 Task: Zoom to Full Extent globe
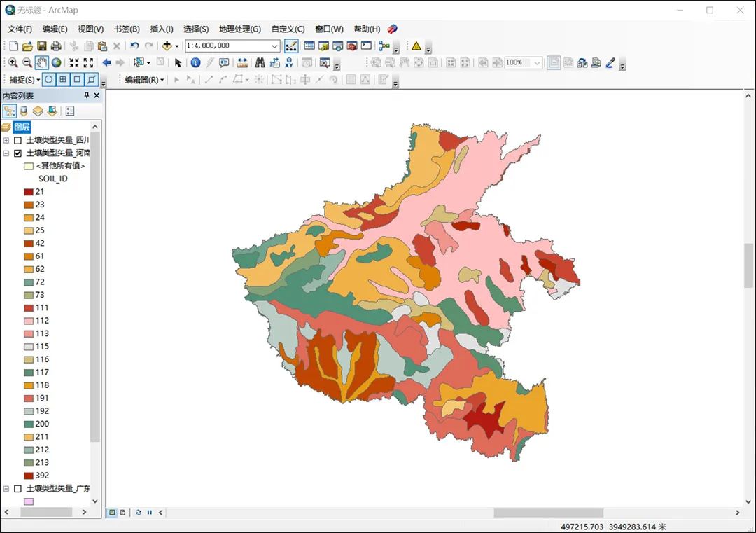(57, 63)
